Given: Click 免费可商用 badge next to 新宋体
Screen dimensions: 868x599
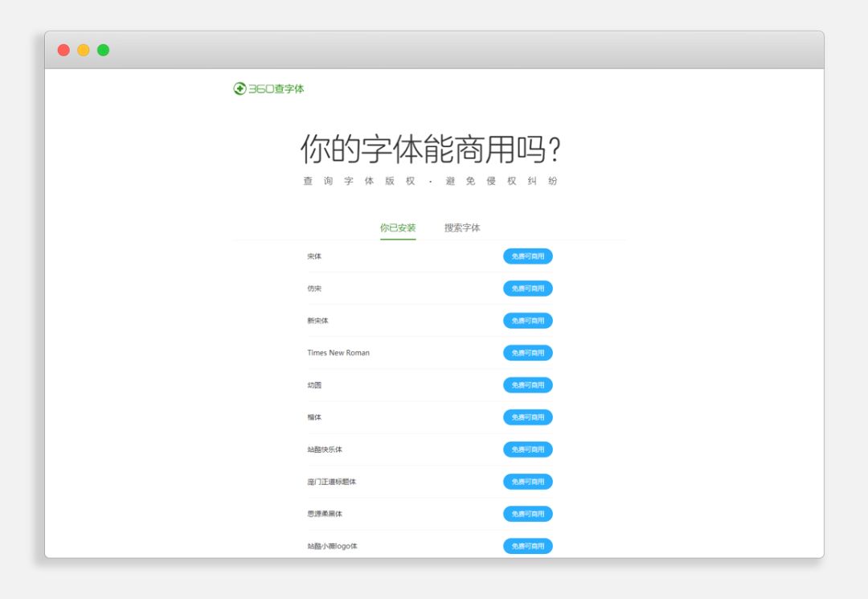Looking at the screenshot, I should [527, 320].
